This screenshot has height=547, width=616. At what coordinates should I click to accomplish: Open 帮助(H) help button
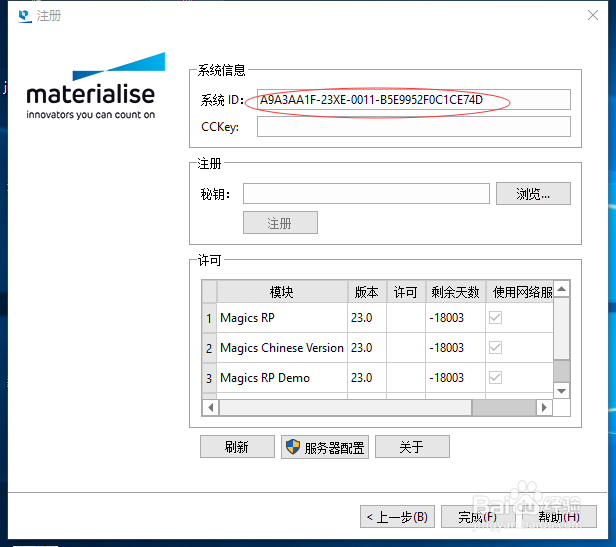point(559,516)
